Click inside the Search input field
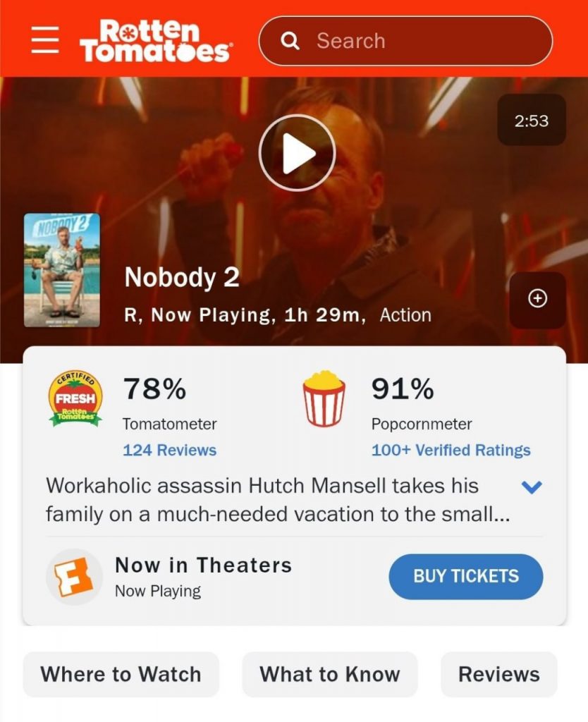This screenshot has width=588, height=722. [x=405, y=41]
